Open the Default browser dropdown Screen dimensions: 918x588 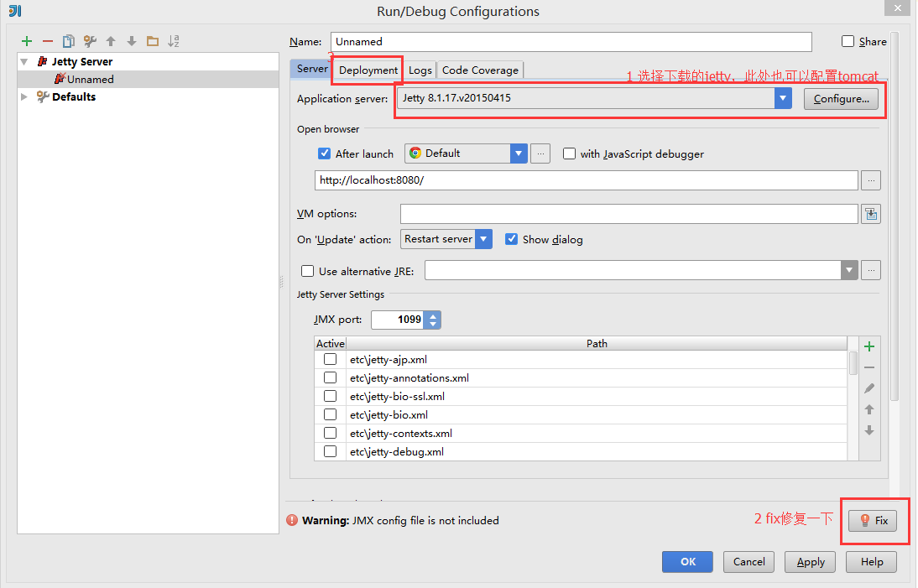click(x=519, y=154)
